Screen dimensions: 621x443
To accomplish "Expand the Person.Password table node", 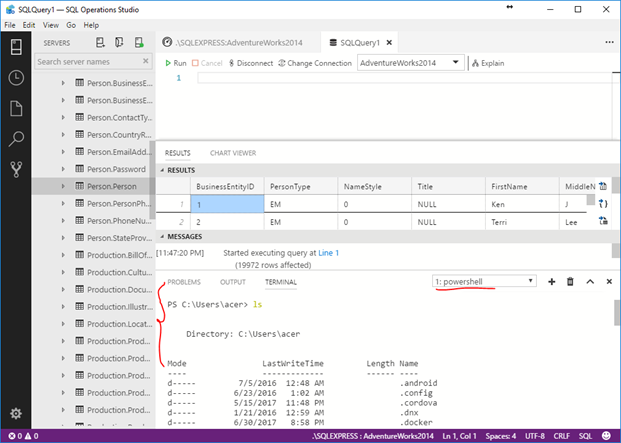I will coord(63,169).
